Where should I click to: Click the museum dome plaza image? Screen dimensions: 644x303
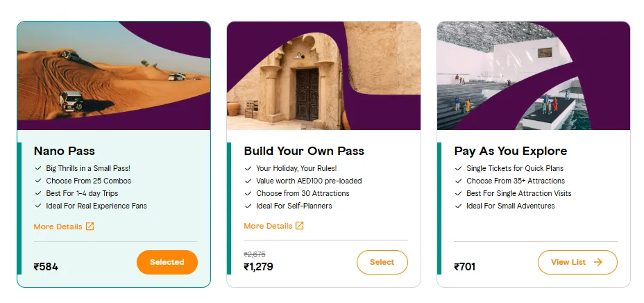[x=500, y=83]
